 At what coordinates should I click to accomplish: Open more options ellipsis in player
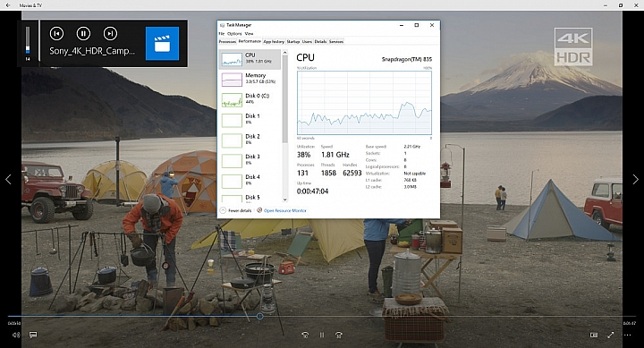(627, 335)
